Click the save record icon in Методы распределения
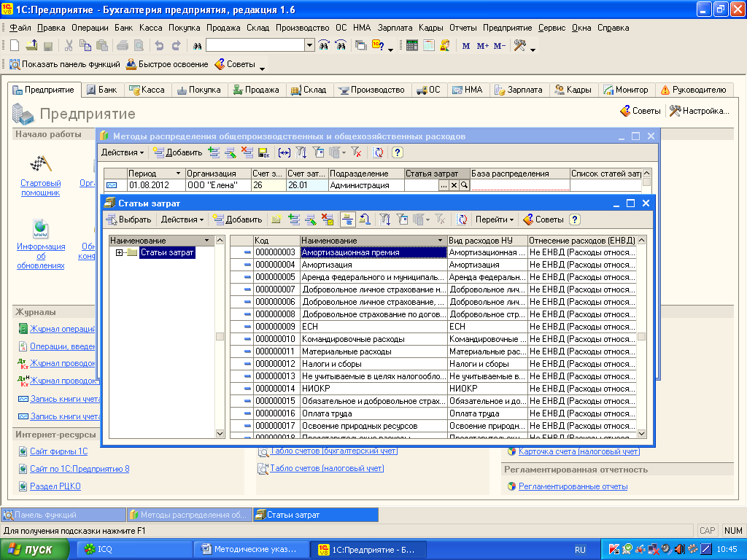 (x=264, y=152)
